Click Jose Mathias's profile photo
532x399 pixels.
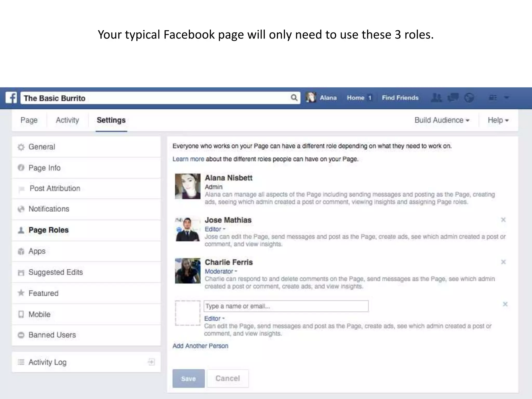click(188, 229)
